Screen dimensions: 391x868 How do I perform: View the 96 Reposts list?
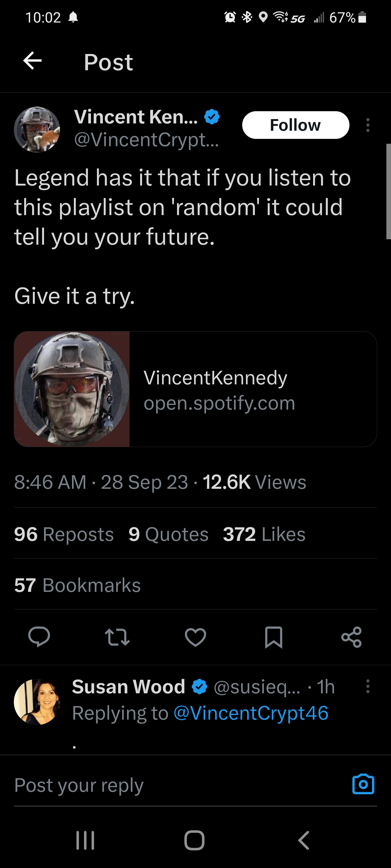[64, 534]
